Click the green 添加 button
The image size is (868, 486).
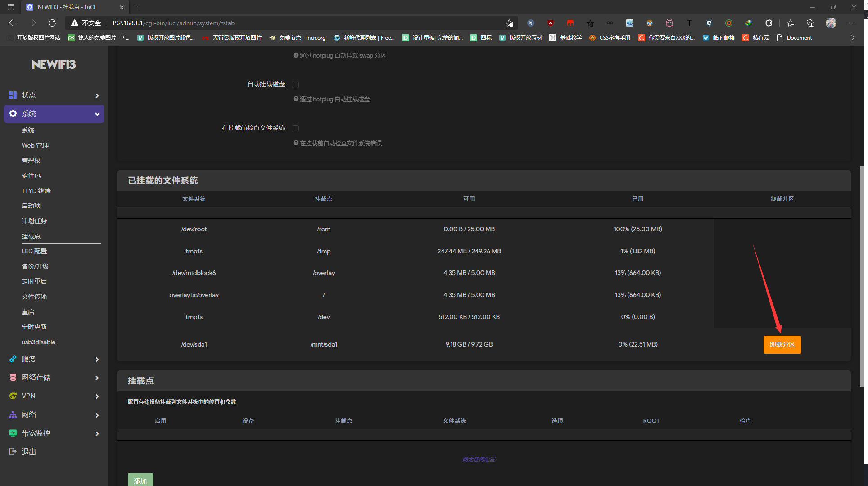[x=140, y=480]
